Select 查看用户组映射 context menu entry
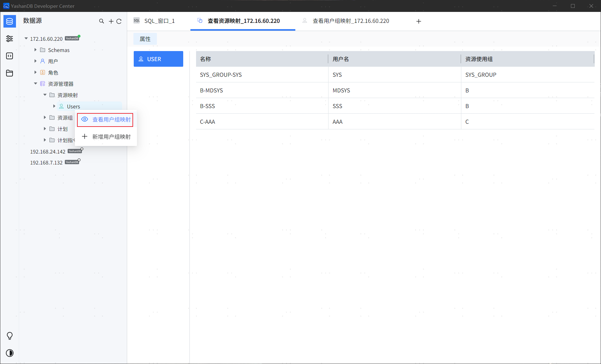The height and width of the screenshot is (364, 601). [106, 120]
